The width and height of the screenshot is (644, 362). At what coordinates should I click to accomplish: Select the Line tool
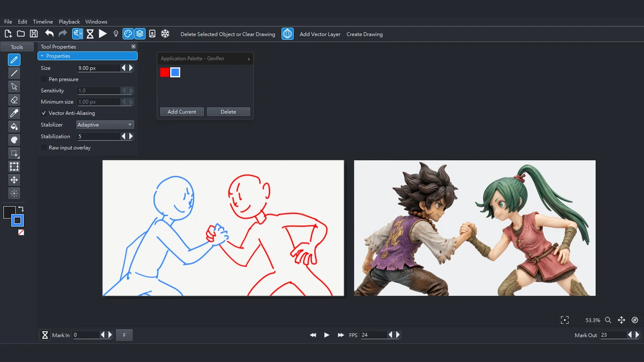click(x=14, y=73)
